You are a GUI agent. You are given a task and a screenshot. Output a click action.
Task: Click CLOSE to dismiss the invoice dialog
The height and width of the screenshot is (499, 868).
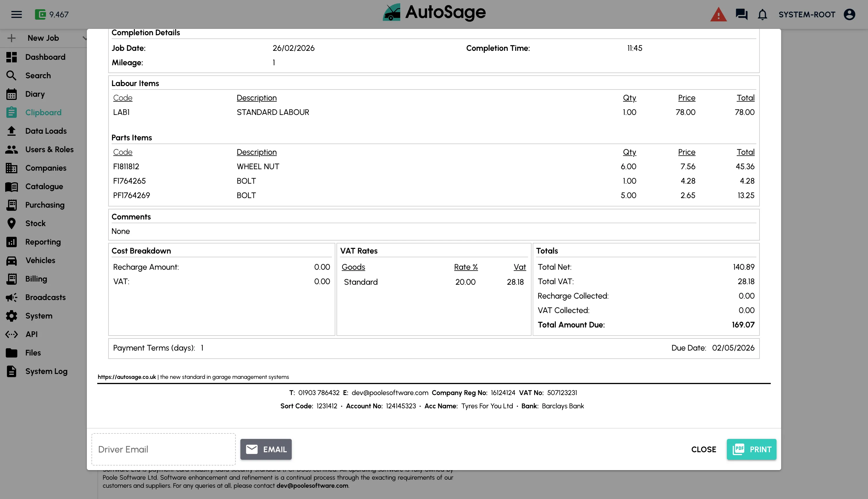pos(704,449)
